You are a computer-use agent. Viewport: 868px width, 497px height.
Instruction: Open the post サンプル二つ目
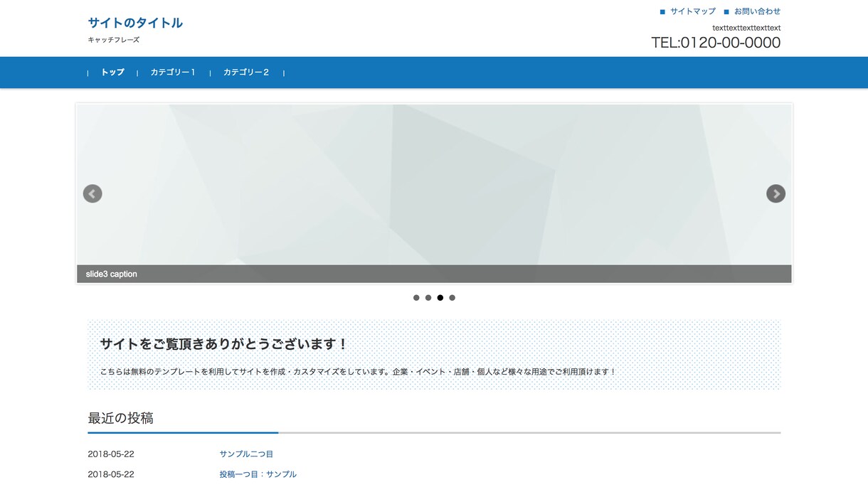(246, 454)
